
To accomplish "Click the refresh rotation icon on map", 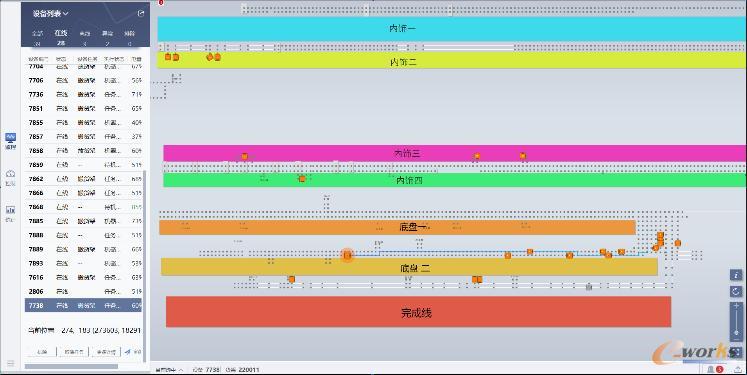I will coord(737,291).
